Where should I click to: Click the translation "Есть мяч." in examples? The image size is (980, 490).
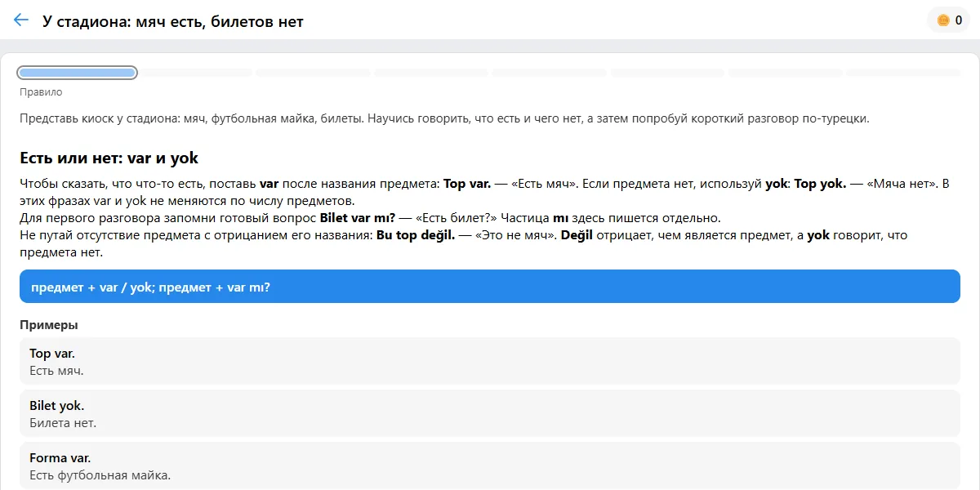coord(56,371)
